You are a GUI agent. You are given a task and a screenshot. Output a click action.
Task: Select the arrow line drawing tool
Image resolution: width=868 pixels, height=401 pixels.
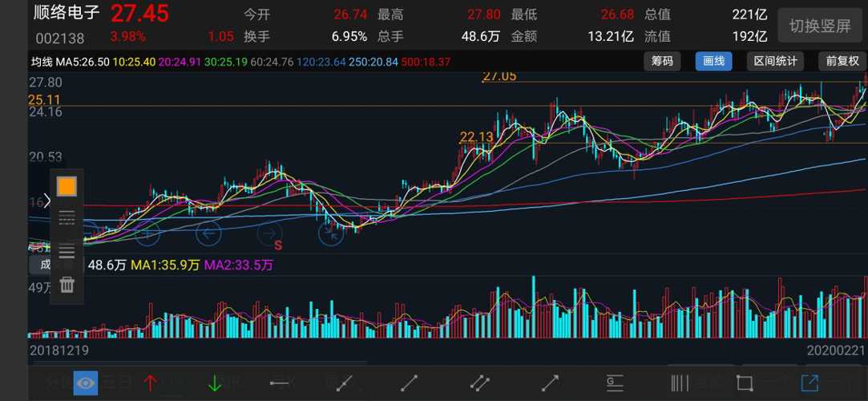(x=551, y=383)
